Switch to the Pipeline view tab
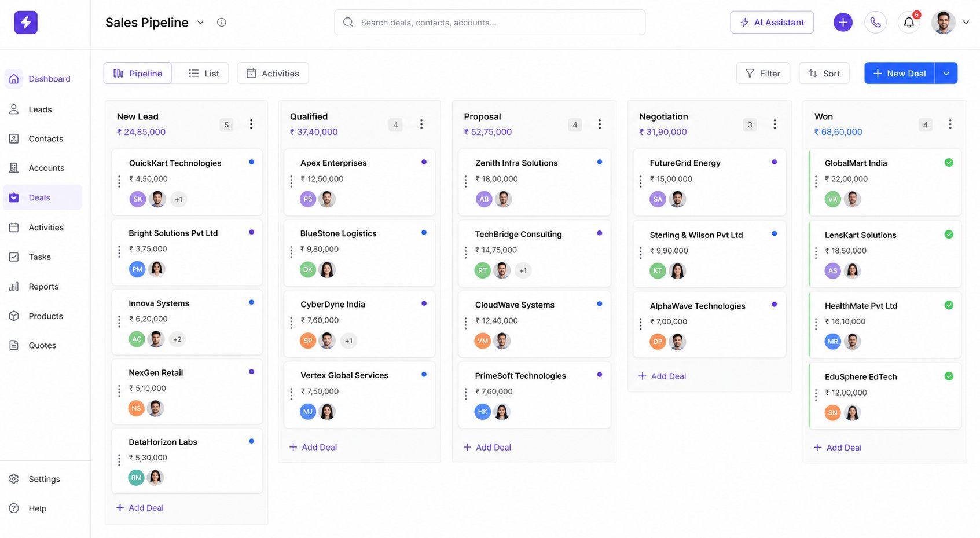Image resolution: width=980 pixels, height=538 pixels. tap(138, 74)
